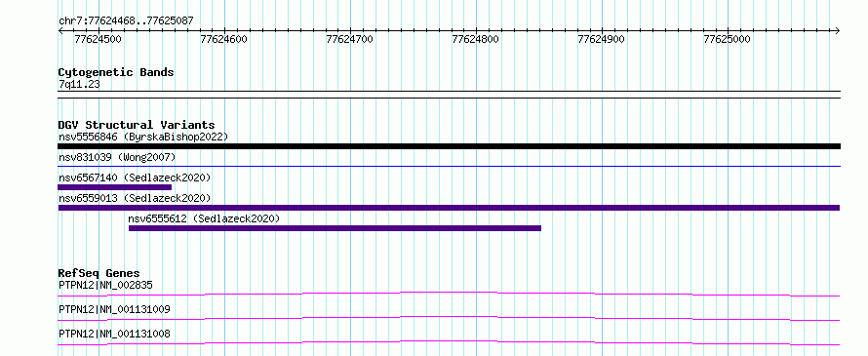Click the Cytogenetic Bands track title
The width and height of the screenshot is (868, 356).
(116, 72)
